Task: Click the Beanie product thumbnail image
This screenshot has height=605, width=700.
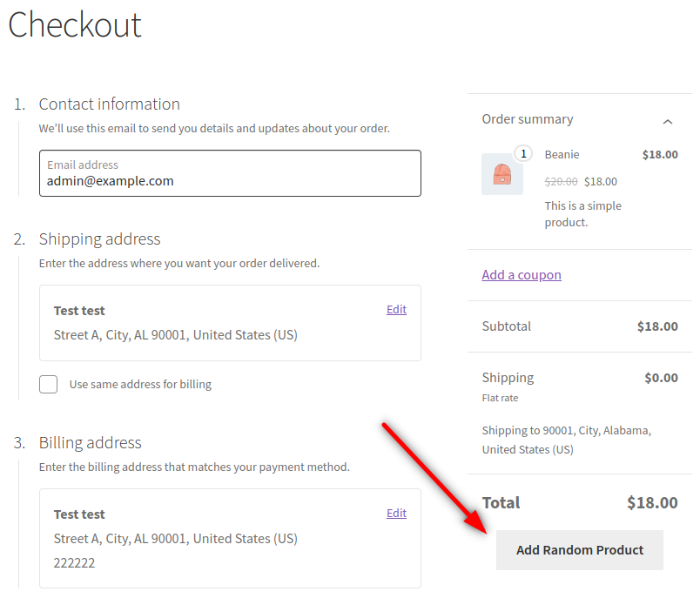Action: pyautogui.click(x=501, y=174)
